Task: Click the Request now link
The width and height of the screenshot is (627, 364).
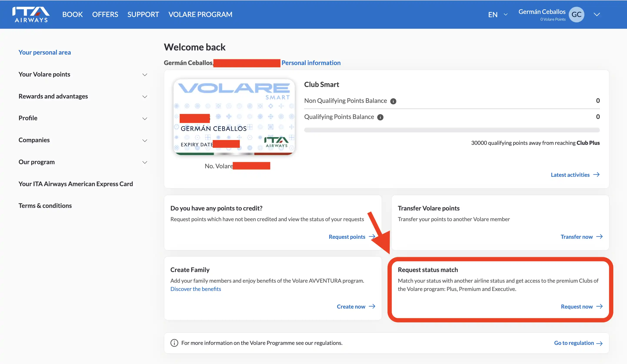Action: tap(577, 306)
